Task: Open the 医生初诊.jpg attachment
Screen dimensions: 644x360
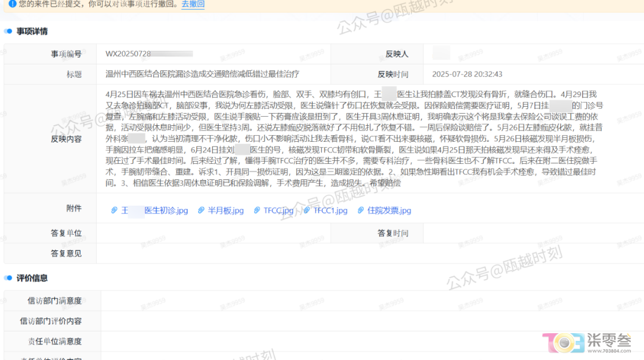Action: 154,210
